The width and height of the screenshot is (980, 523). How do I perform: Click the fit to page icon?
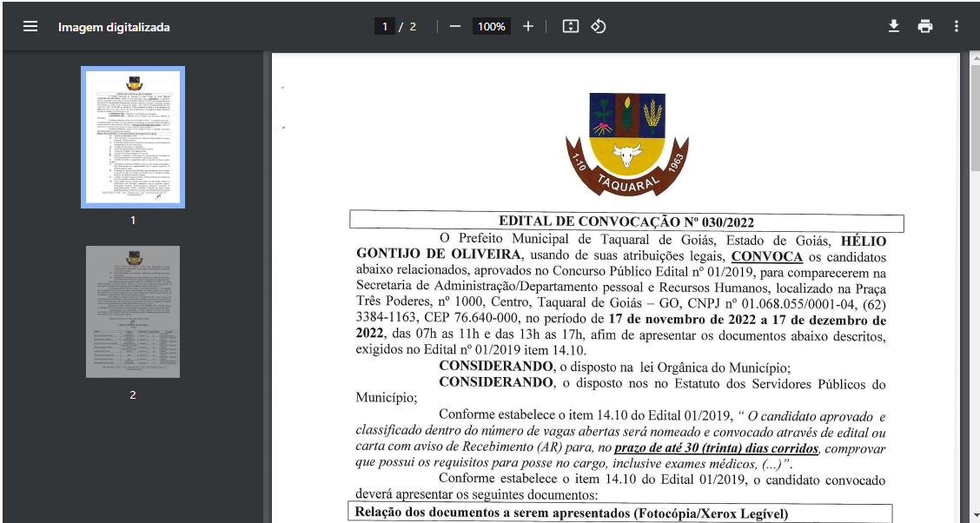pos(570,26)
